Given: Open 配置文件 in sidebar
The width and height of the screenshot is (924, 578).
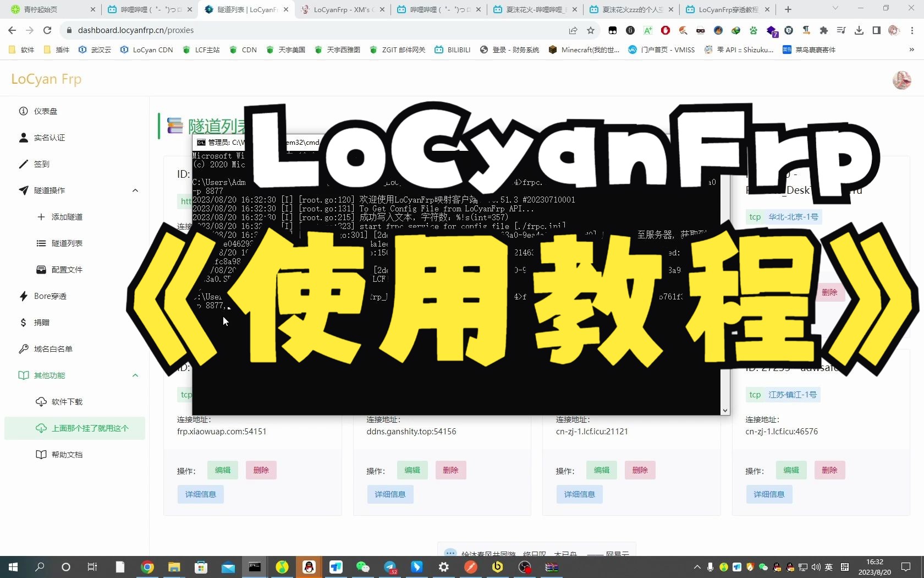Looking at the screenshot, I should click(67, 270).
